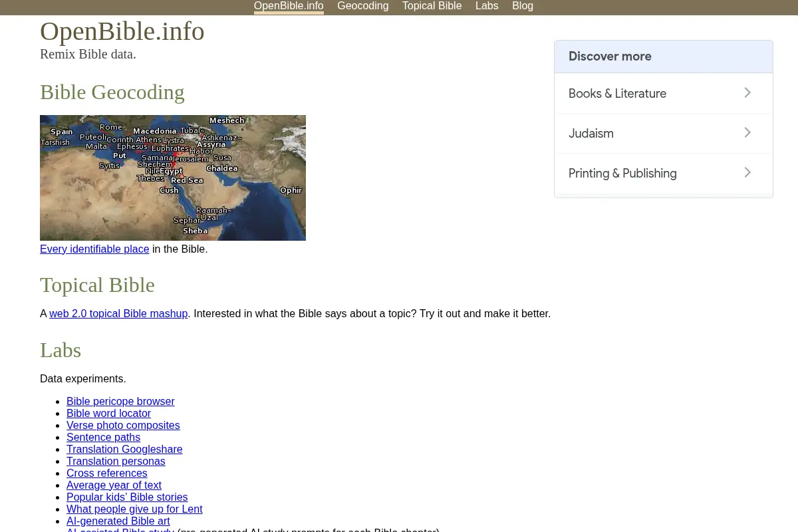
Task: Open Translation personas link
Action: (116, 461)
